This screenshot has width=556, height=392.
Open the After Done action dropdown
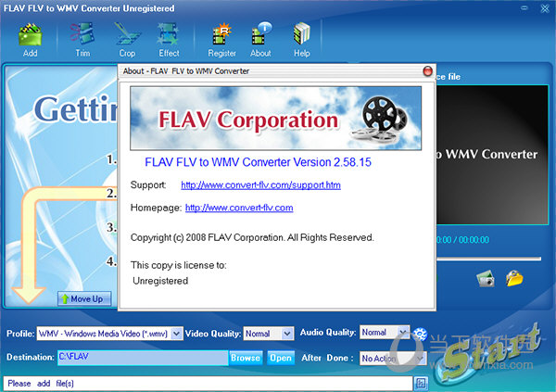click(x=420, y=359)
